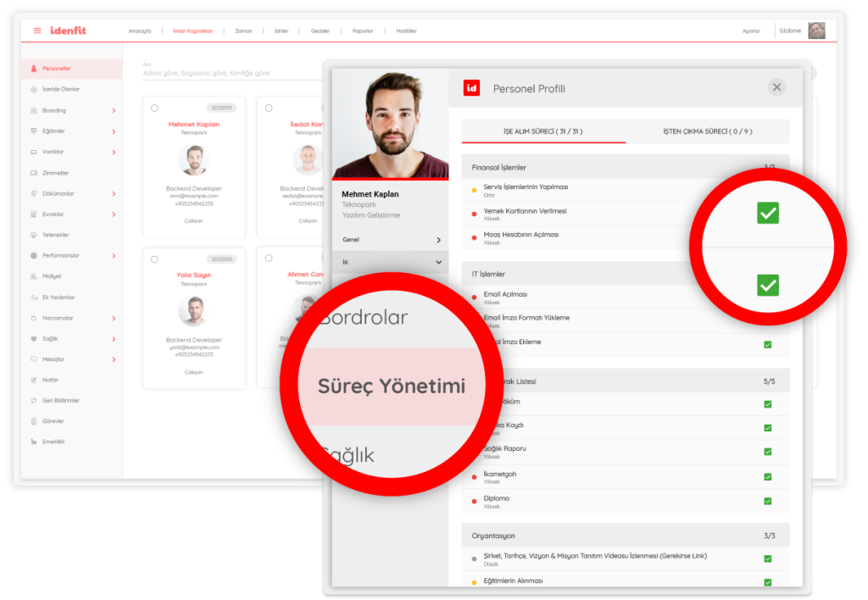868x600 pixels.
Task: Close the Personel Profili panel
Action: coord(777,87)
